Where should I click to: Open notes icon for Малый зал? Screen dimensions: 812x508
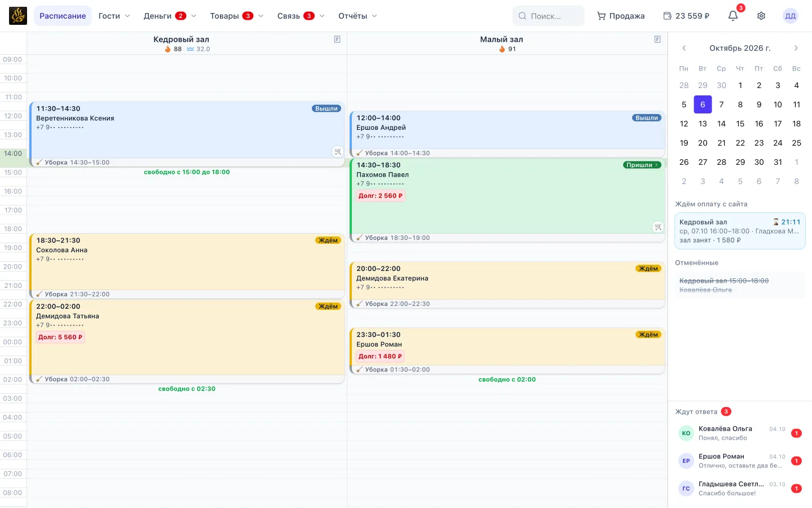tap(657, 40)
